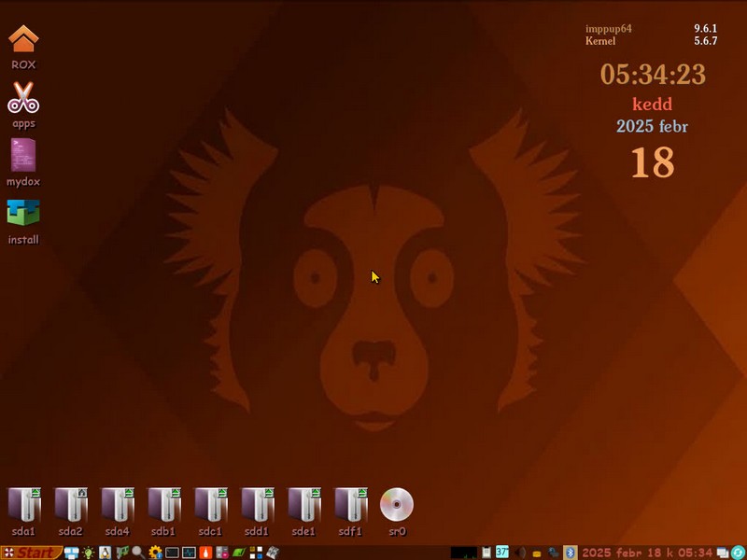This screenshot has width=747, height=560.
Task: Open the sdf1 drive icon
Action: click(x=350, y=505)
